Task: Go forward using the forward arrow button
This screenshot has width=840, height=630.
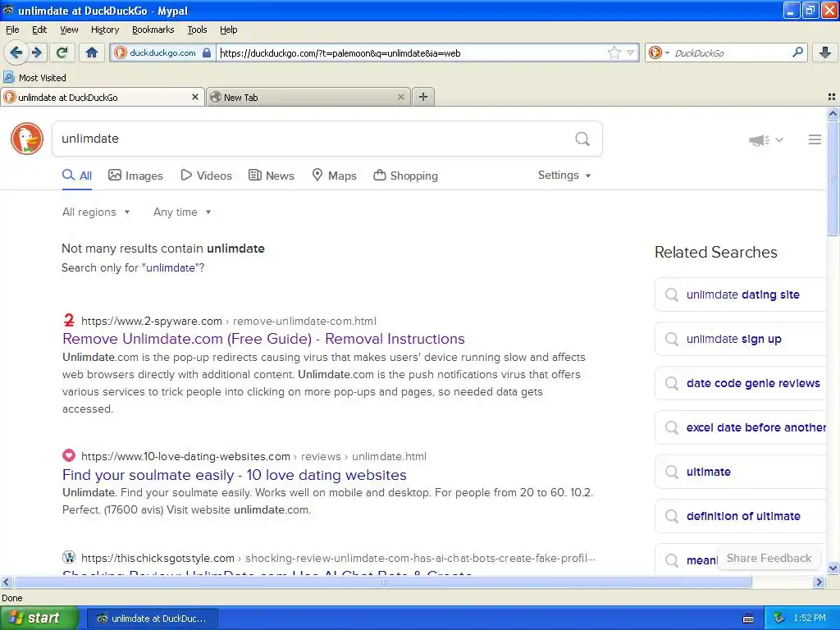Action: (37, 52)
